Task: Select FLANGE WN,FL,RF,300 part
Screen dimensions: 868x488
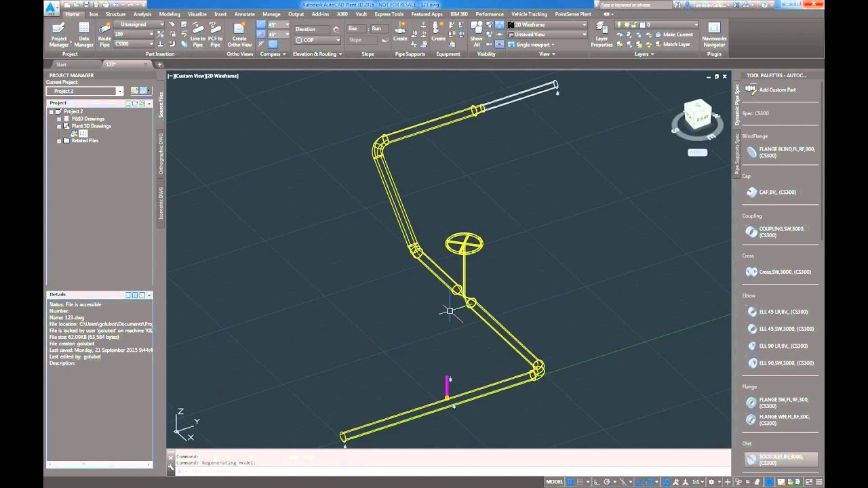Action: [x=781, y=420]
